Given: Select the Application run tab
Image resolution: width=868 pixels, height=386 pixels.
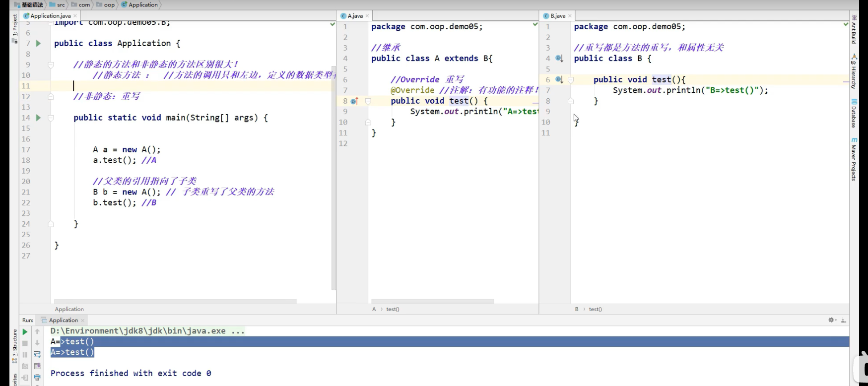Looking at the screenshot, I should point(60,321).
